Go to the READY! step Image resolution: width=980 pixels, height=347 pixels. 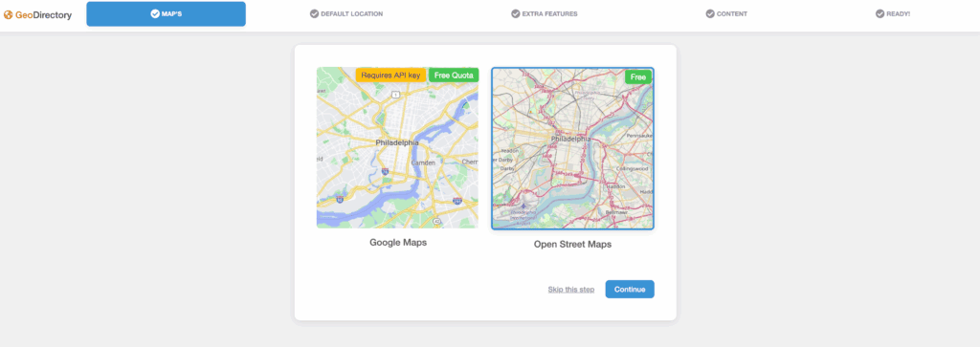point(893,13)
